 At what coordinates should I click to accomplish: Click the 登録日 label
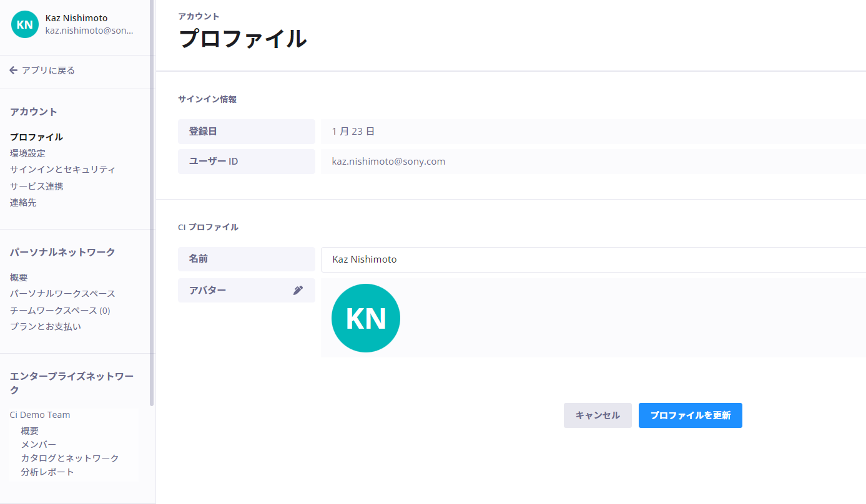pyautogui.click(x=203, y=132)
